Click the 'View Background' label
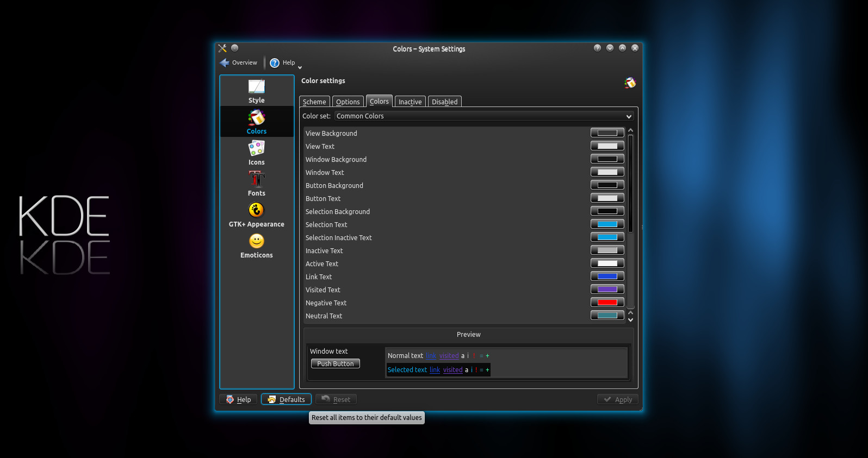 [331, 133]
